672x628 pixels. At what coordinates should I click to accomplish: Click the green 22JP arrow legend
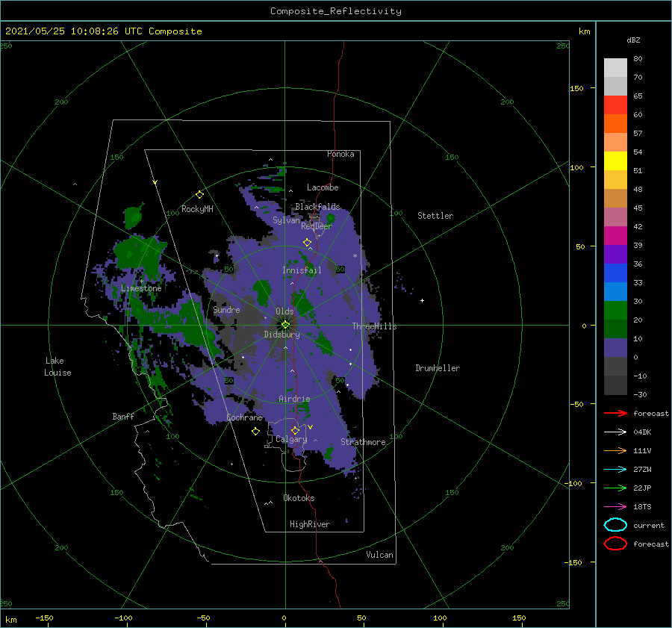tap(615, 488)
